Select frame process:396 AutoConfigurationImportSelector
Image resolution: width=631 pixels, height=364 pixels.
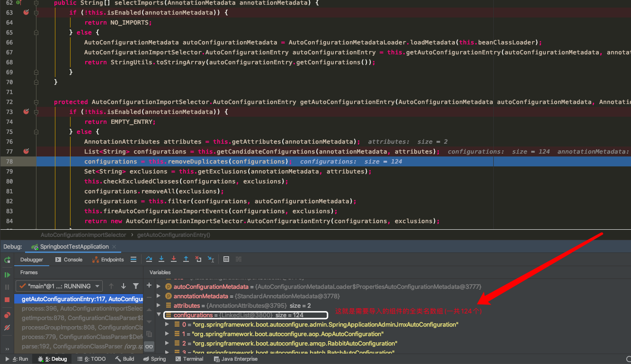pos(79,308)
